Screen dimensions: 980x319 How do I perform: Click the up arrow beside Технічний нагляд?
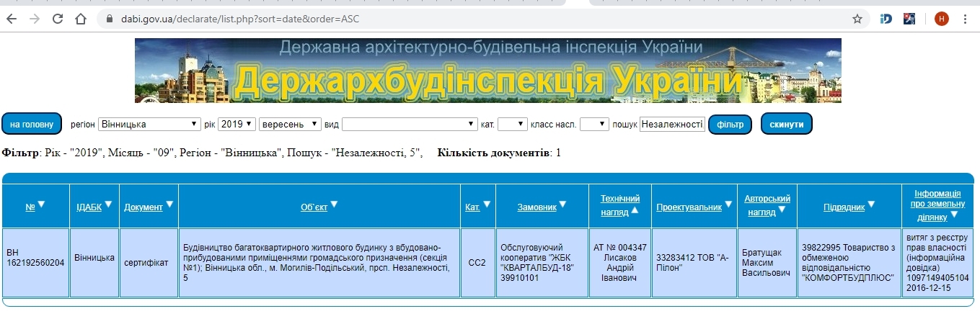tap(635, 210)
